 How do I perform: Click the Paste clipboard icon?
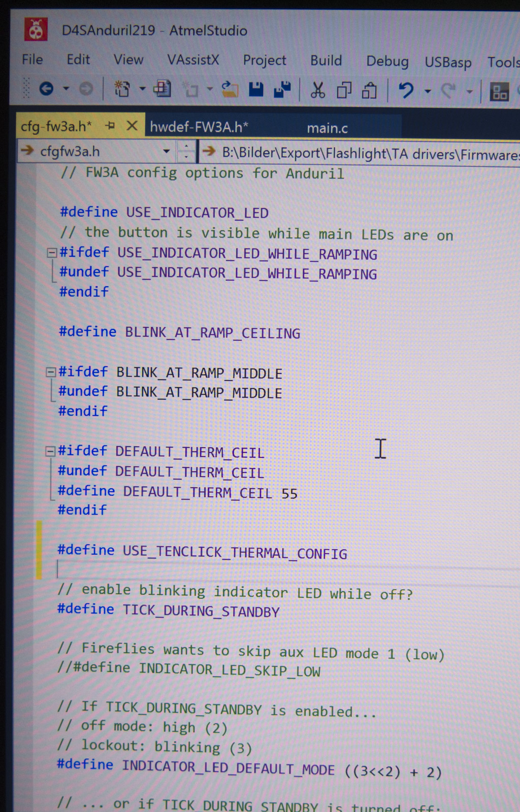pyautogui.click(x=369, y=91)
